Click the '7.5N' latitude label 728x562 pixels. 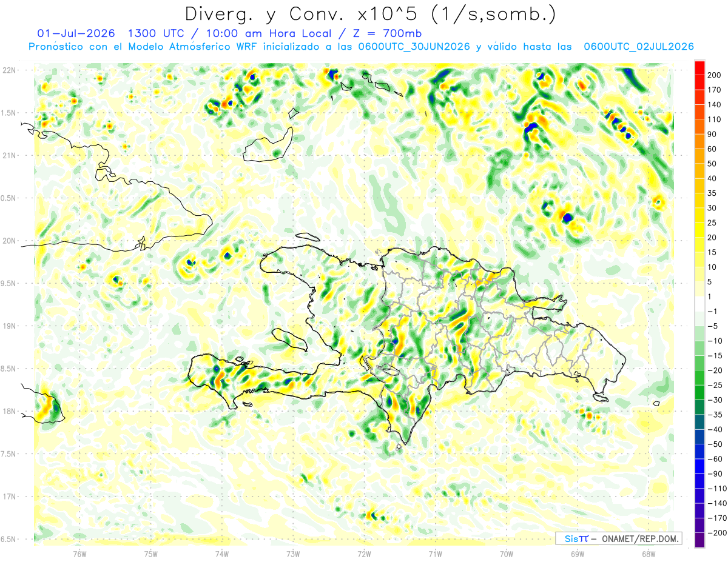coord(8,454)
